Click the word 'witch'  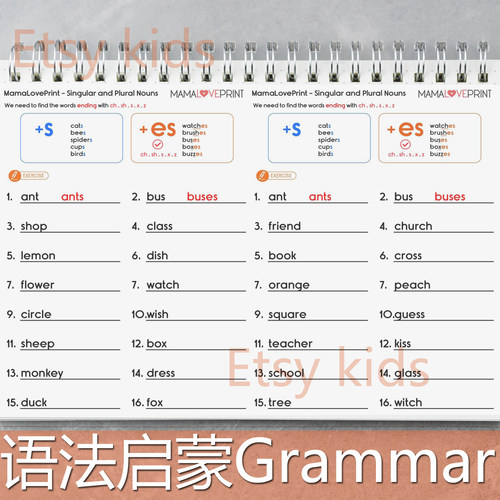pos(408,402)
